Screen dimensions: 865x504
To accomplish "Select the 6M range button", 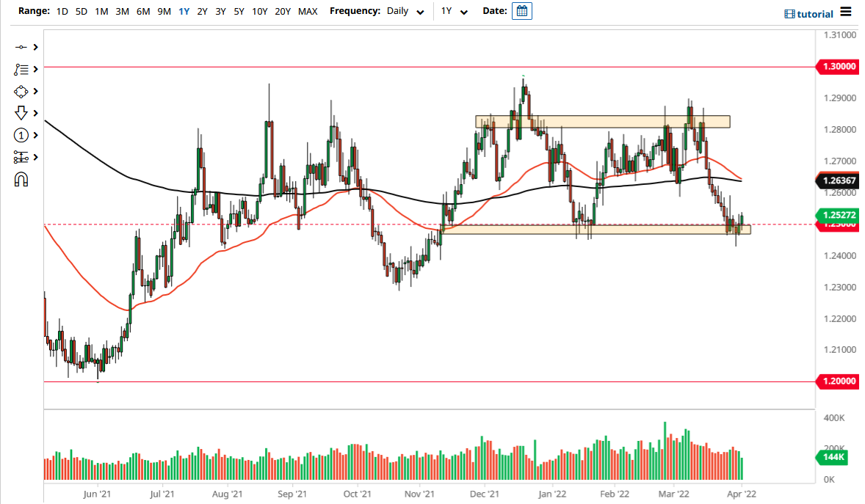I will point(142,11).
